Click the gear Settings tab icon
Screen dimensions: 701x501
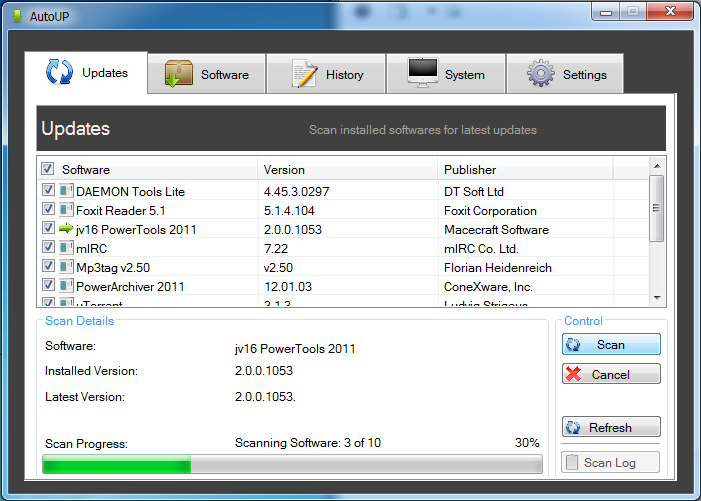tap(541, 73)
